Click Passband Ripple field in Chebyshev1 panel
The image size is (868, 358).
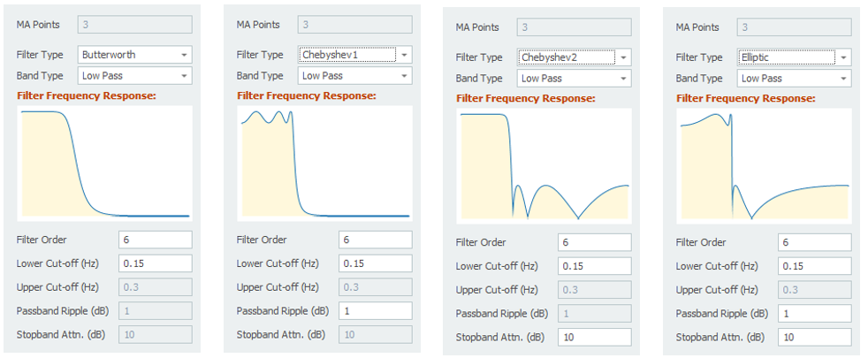(x=375, y=311)
